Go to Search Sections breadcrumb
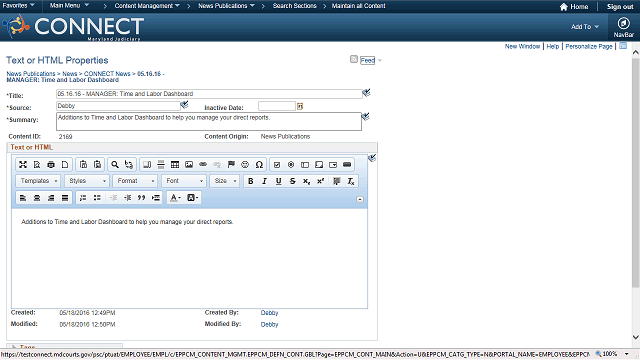Viewport: 640px width, 360px height. pos(295,6)
